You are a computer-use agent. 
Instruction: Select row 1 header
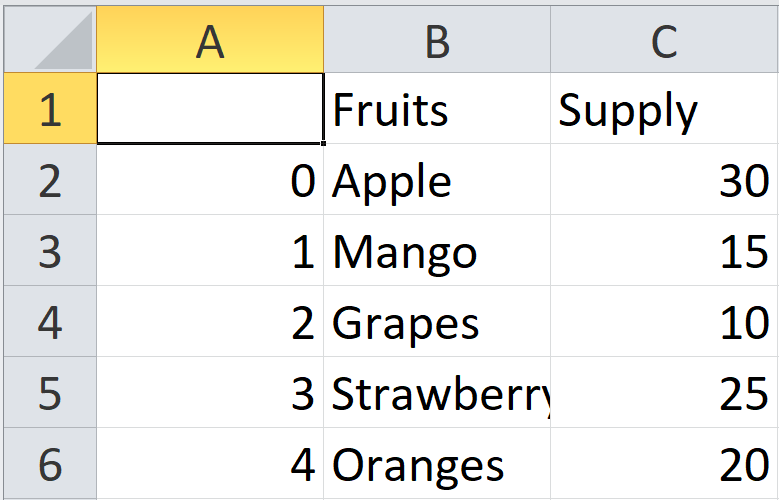point(50,108)
